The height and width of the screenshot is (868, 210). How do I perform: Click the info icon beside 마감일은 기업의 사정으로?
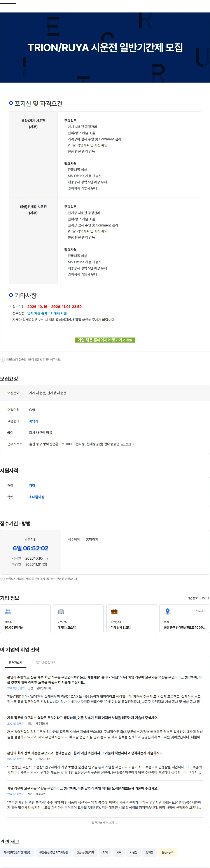(3, 579)
